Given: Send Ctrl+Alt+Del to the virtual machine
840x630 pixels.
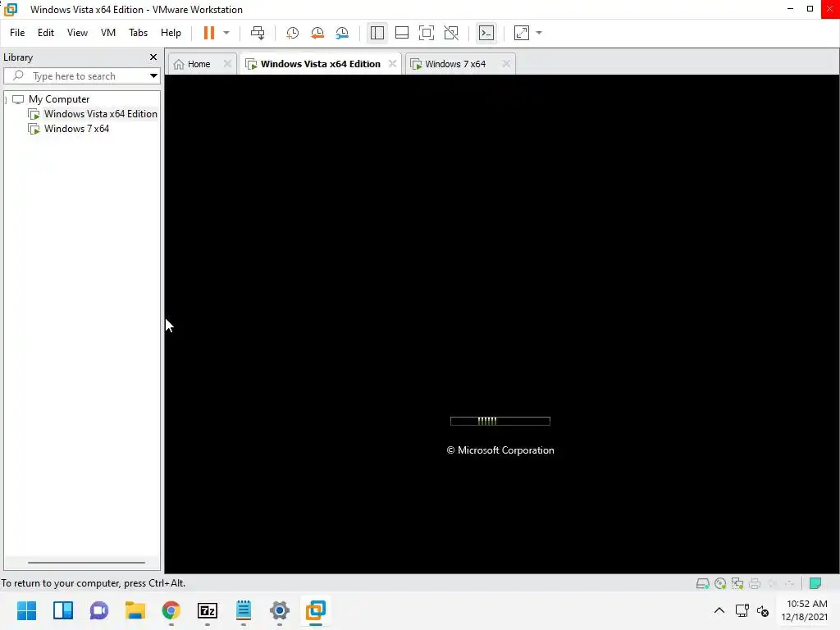Looking at the screenshot, I should [x=258, y=33].
